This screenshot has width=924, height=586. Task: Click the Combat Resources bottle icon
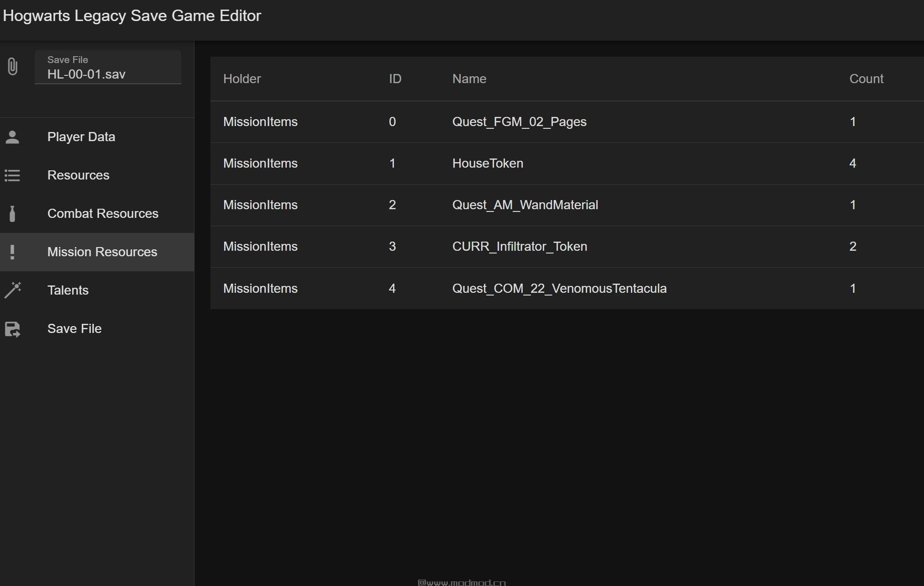point(12,214)
